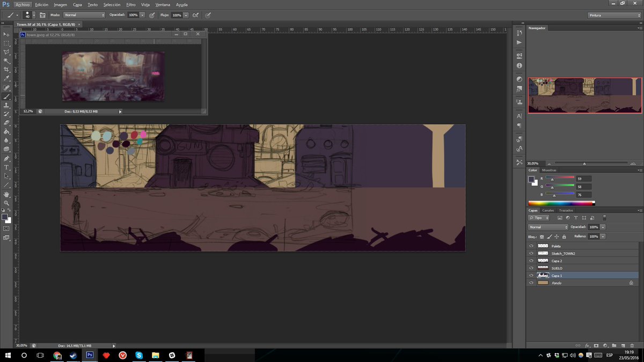Select the Healing Brush tool
Screen dimensions: 644x362
pos(6,87)
